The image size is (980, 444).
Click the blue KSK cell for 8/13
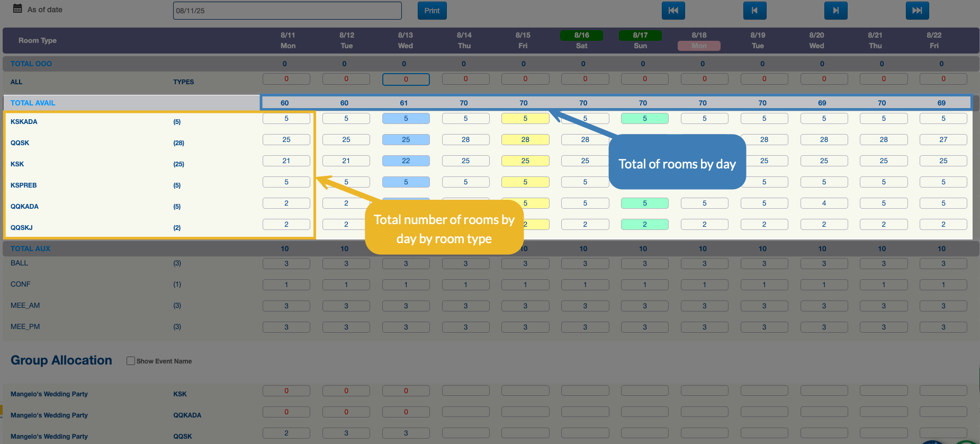(x=406, y=161)
